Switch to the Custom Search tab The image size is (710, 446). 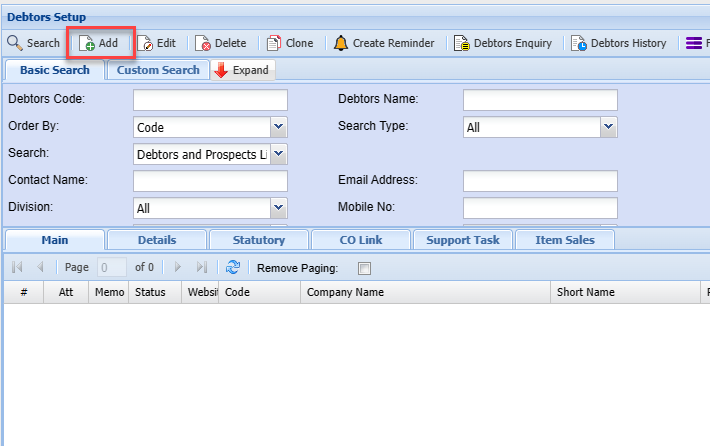point(158,70)
